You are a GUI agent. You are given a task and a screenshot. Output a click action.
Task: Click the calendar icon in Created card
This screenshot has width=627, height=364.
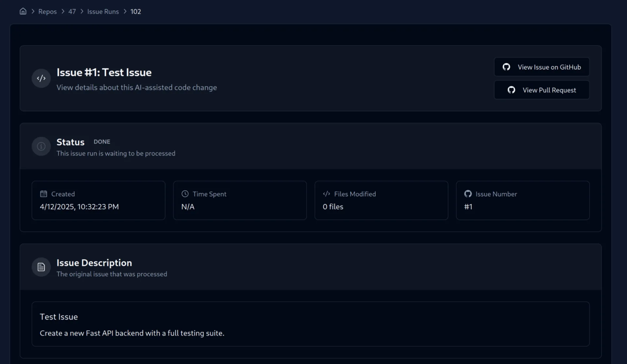[43, 194]
